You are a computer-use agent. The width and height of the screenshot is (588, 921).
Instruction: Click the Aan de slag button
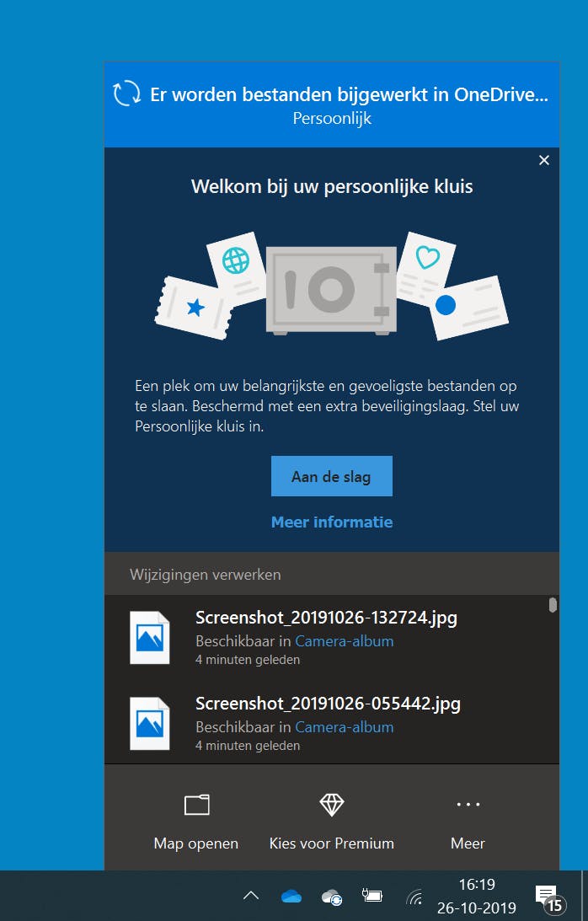331,476
